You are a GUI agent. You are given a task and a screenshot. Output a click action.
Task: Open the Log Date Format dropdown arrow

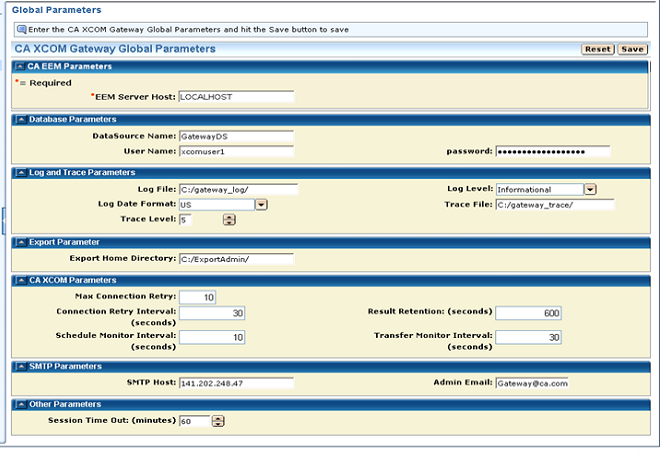(x=261, y=205)
